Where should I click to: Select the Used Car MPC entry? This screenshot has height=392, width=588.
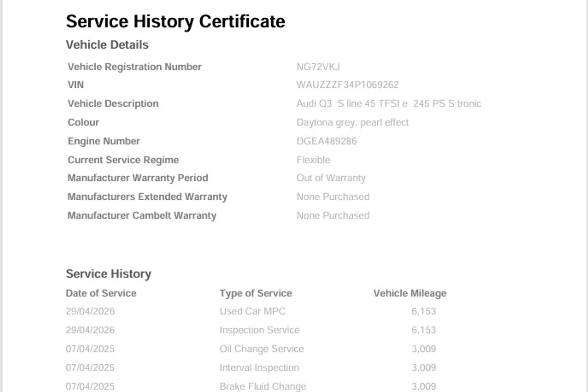point(252,311)
